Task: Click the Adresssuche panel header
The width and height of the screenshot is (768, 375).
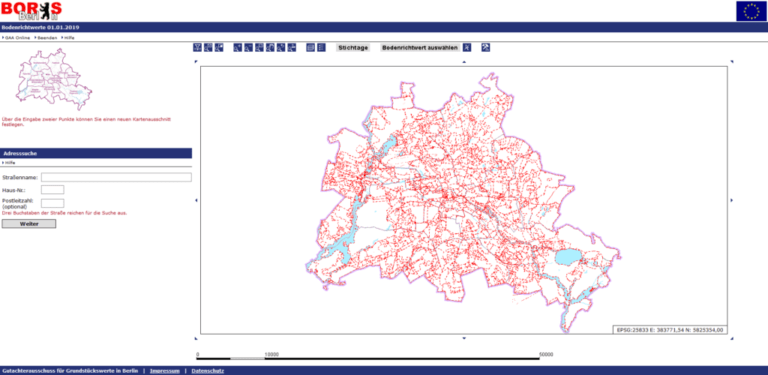Action: tap(96, 153)
